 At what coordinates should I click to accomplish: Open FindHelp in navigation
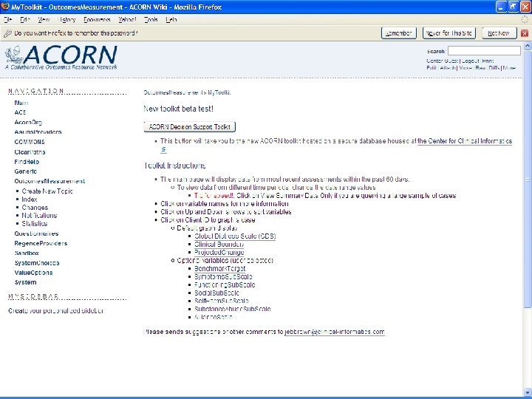pyautogui.click(x=27, y=162)
